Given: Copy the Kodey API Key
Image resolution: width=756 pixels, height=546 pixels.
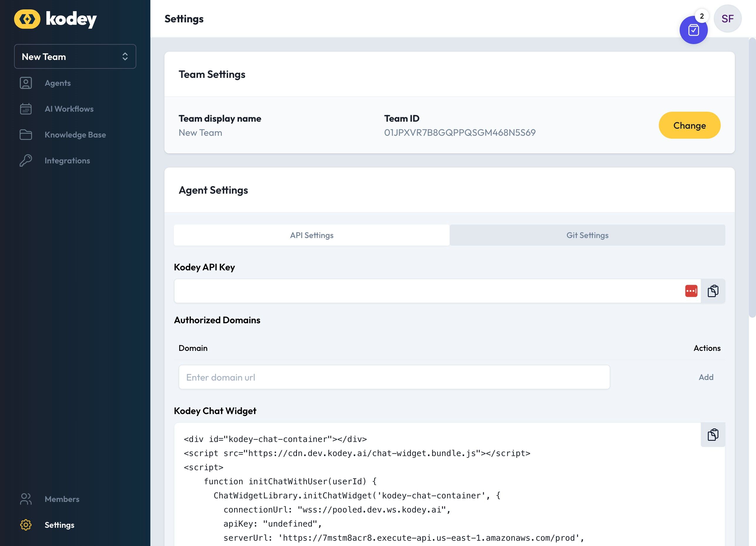Looking at the screenshot, I should pos(713,291).
